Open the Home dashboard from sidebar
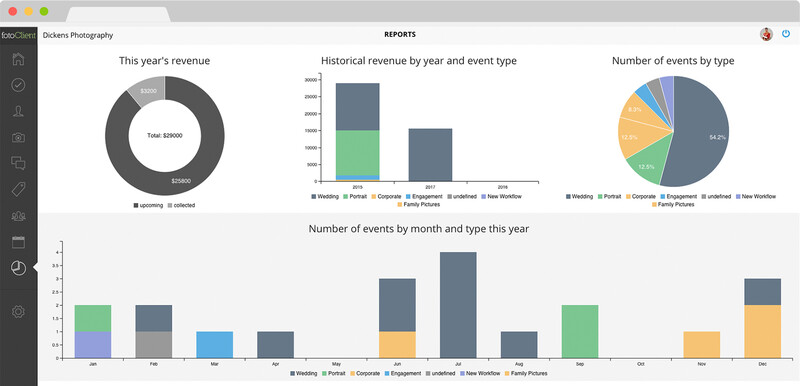The width and height of the screenshot is (800, 386). (18, 59)
